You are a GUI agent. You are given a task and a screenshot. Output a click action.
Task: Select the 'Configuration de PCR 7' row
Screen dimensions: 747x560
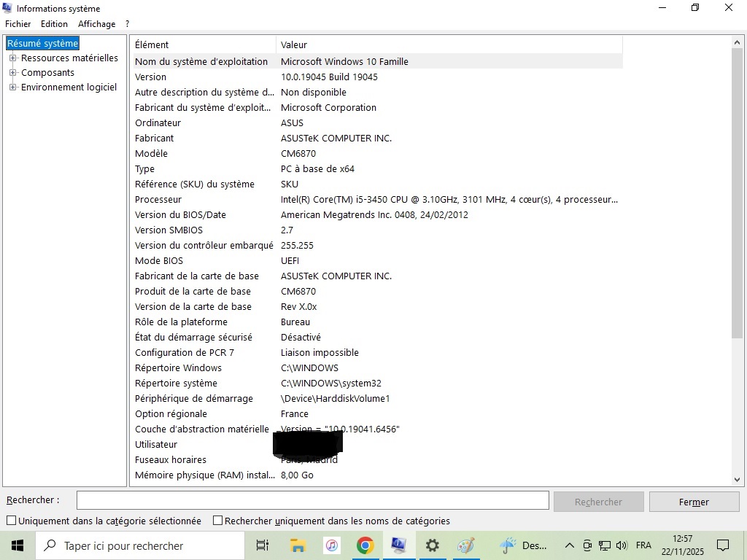(378, 352)
